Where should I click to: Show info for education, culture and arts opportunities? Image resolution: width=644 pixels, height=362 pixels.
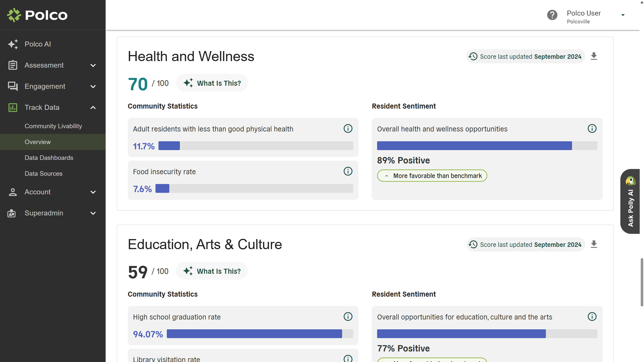pos(592,317)
